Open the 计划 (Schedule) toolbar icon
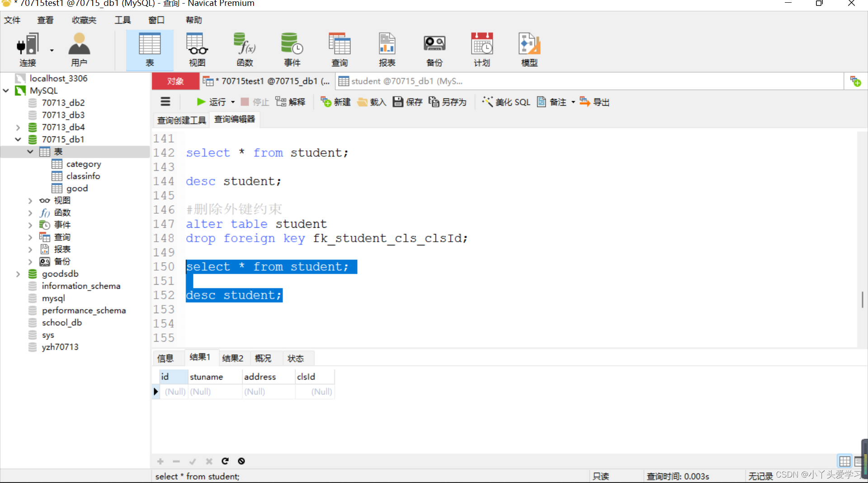 (482, 50)
